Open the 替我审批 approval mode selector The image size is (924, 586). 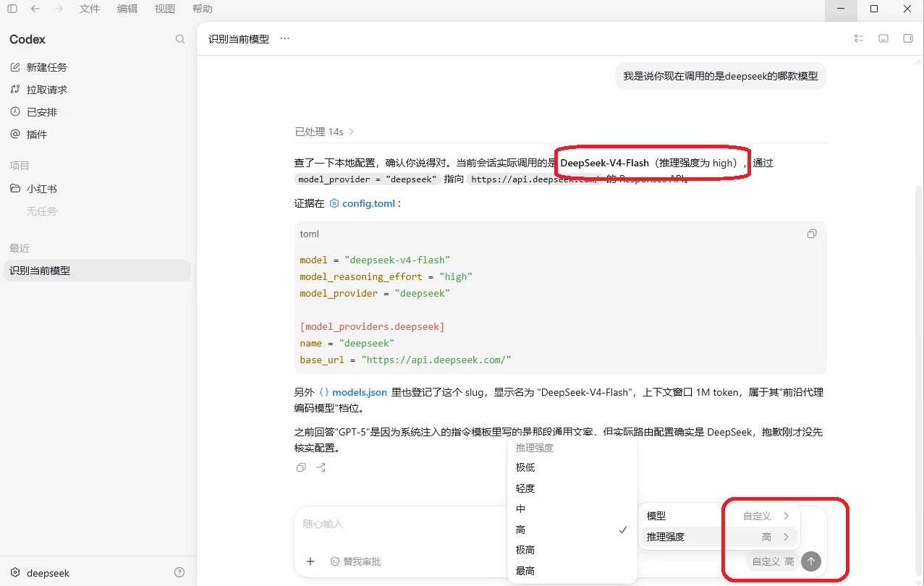point(355,561)
